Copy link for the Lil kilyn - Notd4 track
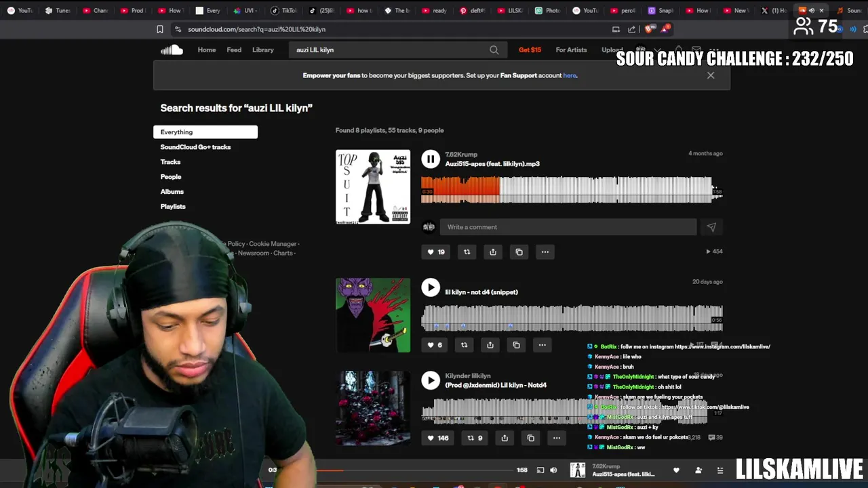 pos(531,438)
